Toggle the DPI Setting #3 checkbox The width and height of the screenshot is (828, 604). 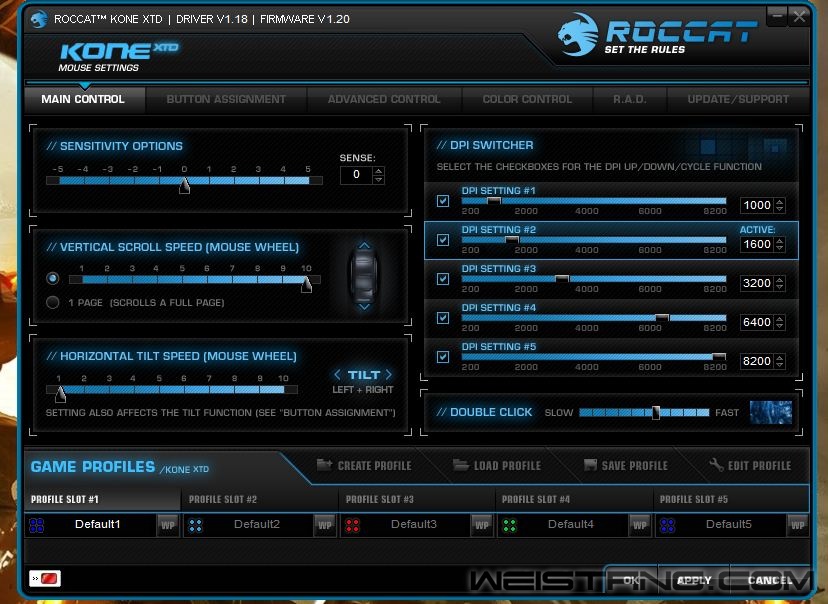[x=443, y=279]
